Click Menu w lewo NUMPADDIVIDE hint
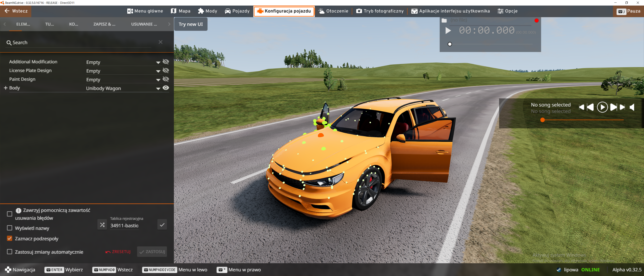Image resolution: width=644 pixels, height=276 pixels. pyautogui.click(x=175, y=270)
